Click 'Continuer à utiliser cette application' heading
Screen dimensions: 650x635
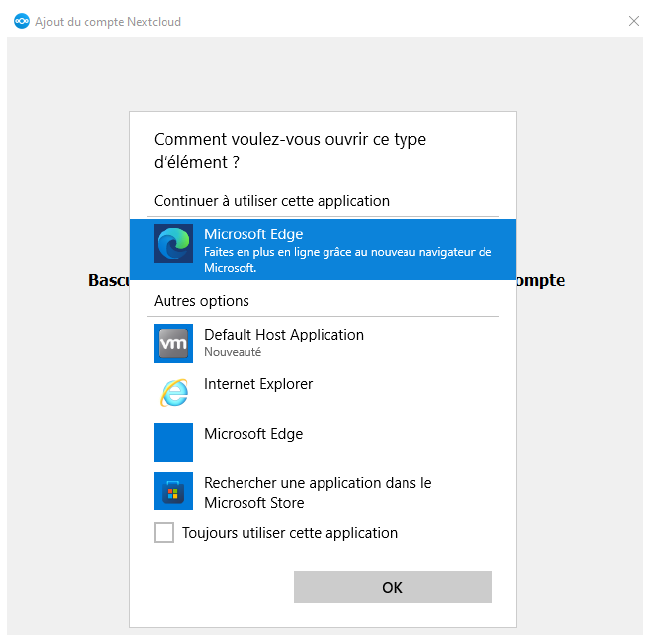(272, 201)
